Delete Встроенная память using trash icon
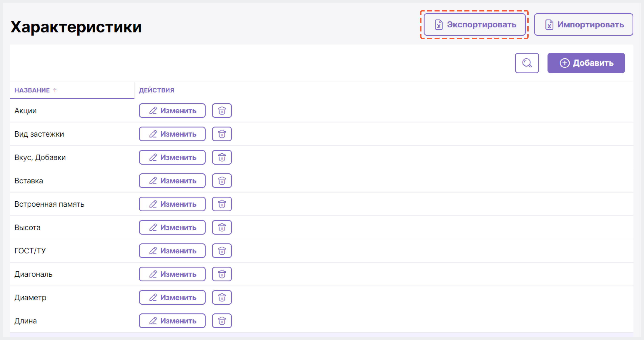Image resolution: width=644 pixels, height=340 pixels. [222, 204]
